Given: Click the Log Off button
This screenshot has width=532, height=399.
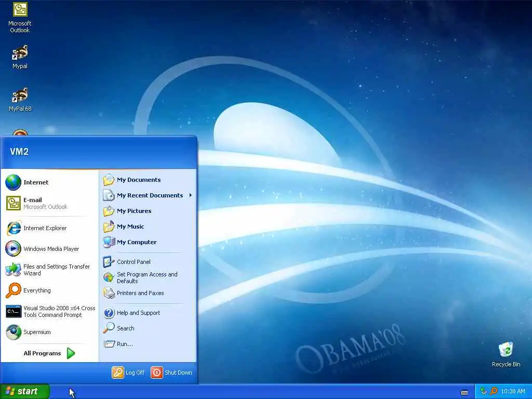Looking at the screenshot, I should (128, 373).
